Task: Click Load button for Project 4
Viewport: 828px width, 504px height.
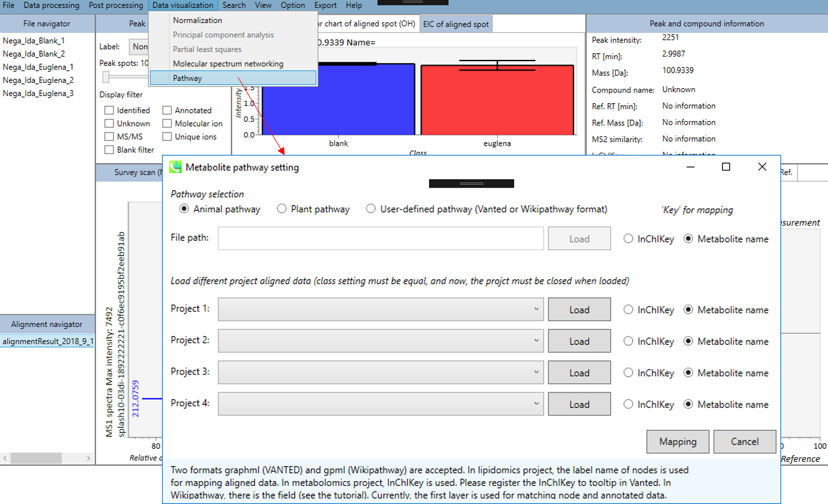Action: pyautogui.click(x=580, y=404)
